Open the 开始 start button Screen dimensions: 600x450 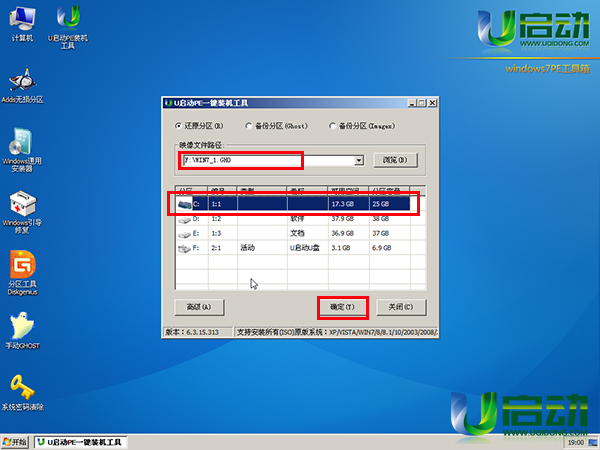(15, 442)
